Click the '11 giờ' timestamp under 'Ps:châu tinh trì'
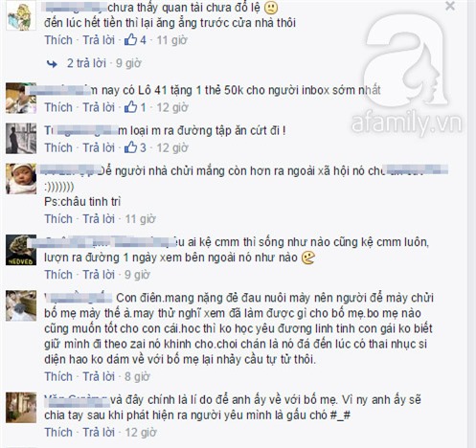This screenshot has width=476, height=448. [140, 219]
